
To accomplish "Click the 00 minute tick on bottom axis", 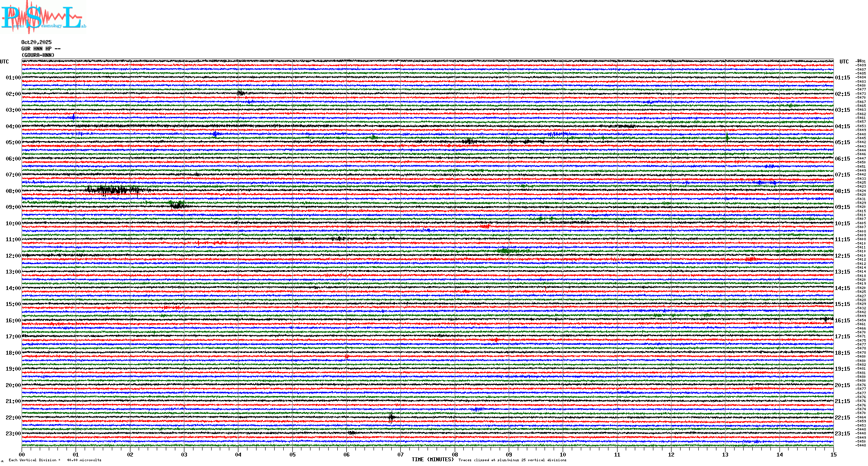I will (22, 454).
